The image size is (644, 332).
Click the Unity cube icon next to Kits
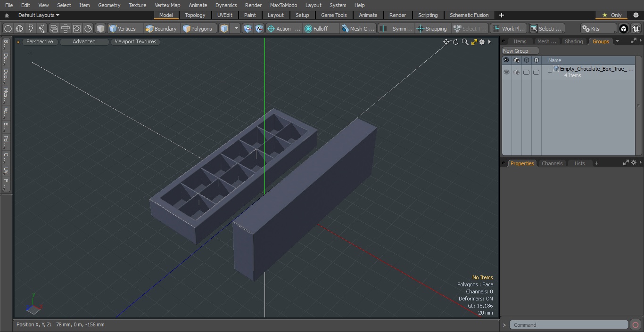coord(624,29)
